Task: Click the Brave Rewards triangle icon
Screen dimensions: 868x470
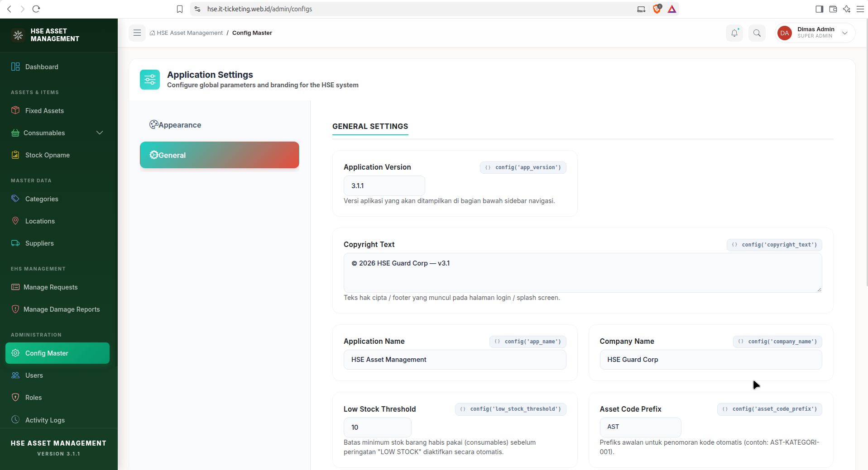Action: [672, 9]
